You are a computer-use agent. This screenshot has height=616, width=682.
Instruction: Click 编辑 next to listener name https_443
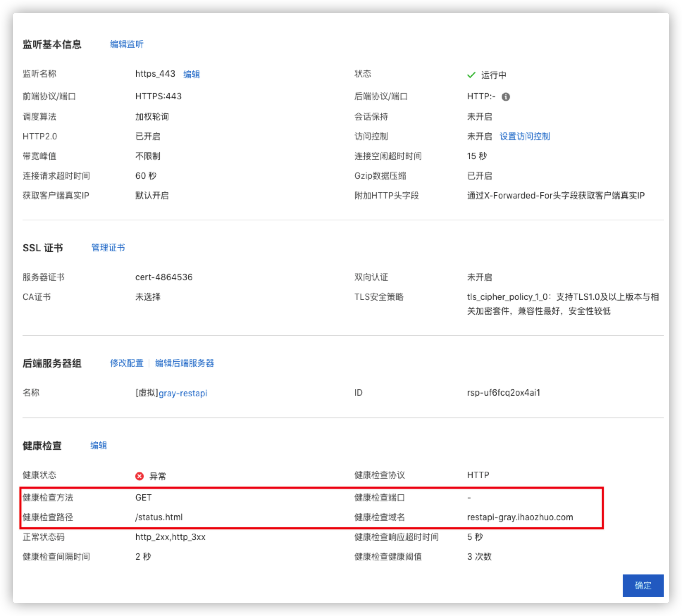[191, 74]
